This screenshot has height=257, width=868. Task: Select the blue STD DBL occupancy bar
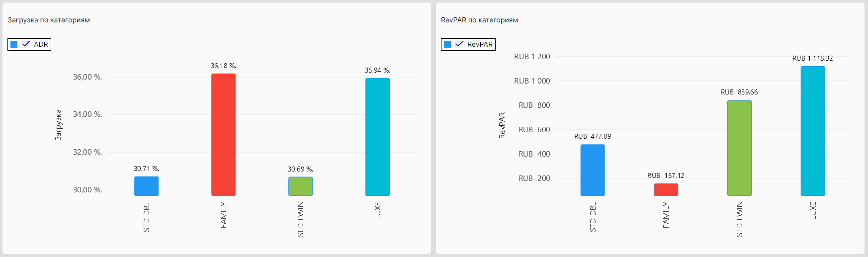point(146,186)
